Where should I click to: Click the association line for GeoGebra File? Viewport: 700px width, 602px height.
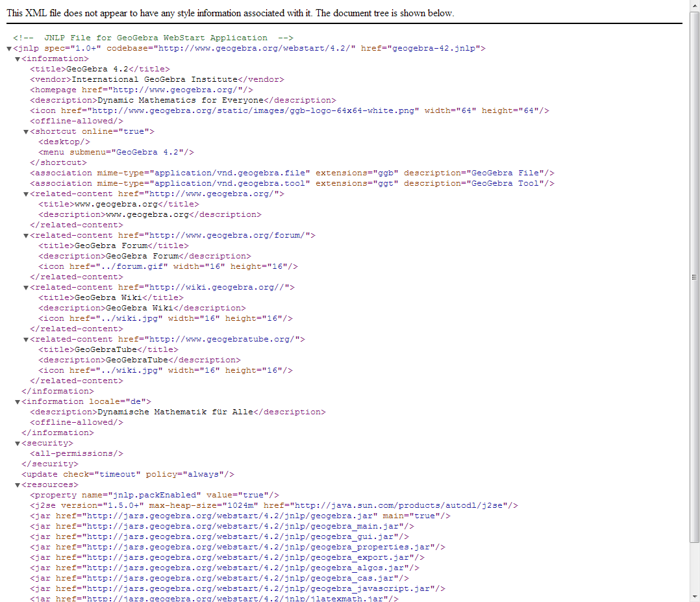pos(292,173)
